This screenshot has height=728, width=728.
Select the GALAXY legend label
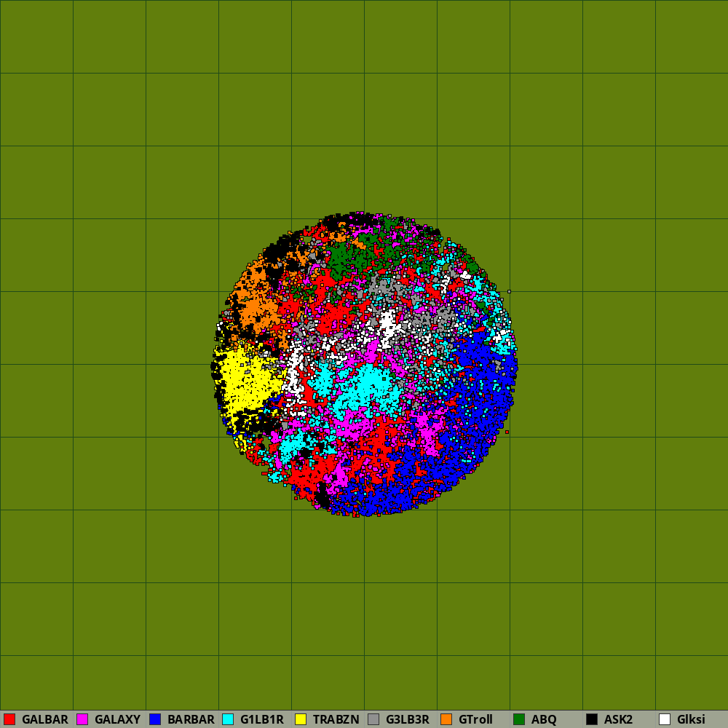(117, 719)
